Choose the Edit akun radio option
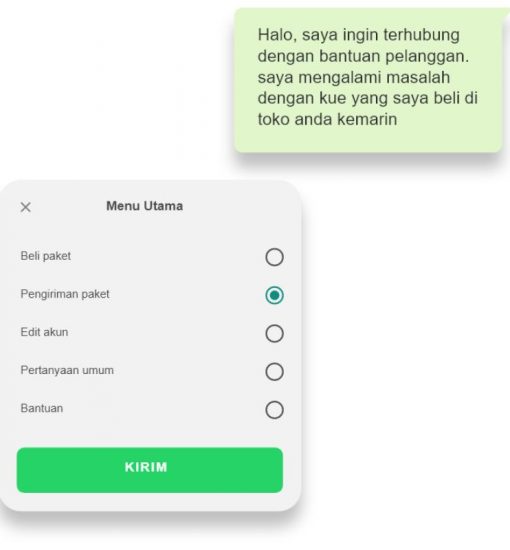Viewport: 510px width, 550px height. click(x=274, y=333)
